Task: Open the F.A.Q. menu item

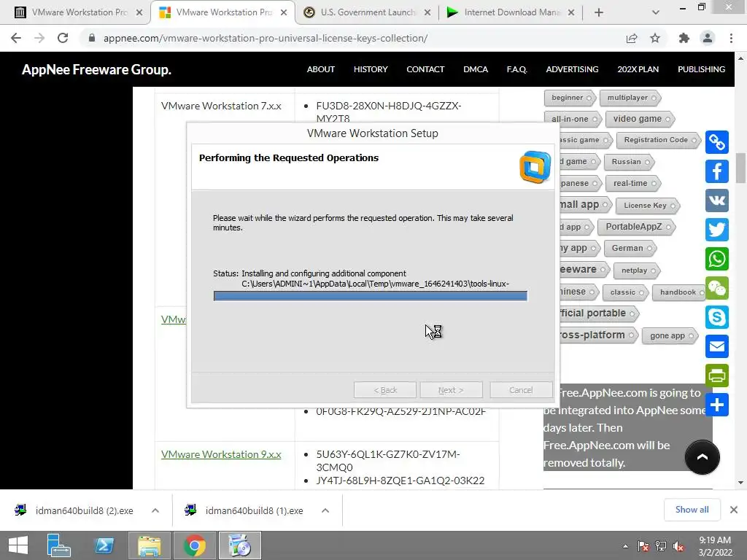Action: (x=517, y=69)
